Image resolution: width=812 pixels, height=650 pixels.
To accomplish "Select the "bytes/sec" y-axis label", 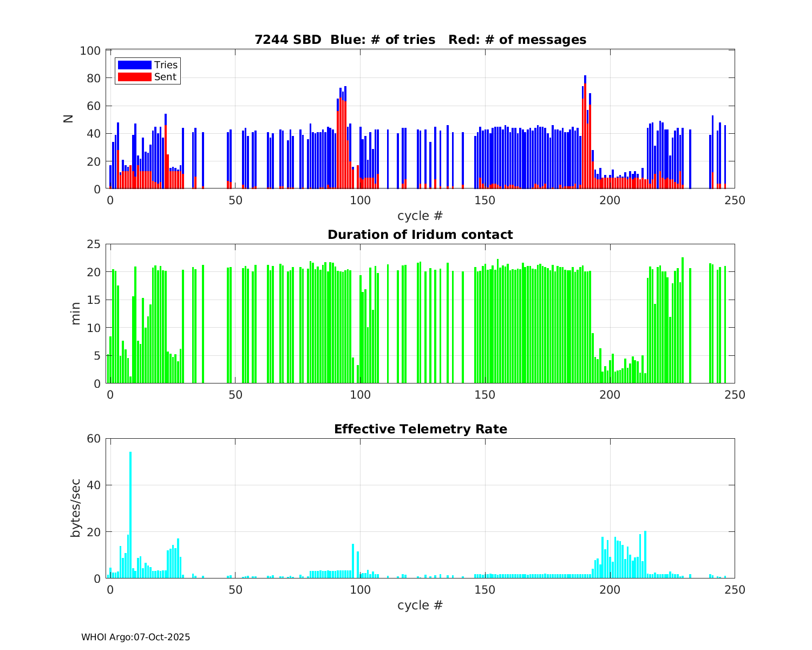I will pyautogui.click(x=75, y=508).
